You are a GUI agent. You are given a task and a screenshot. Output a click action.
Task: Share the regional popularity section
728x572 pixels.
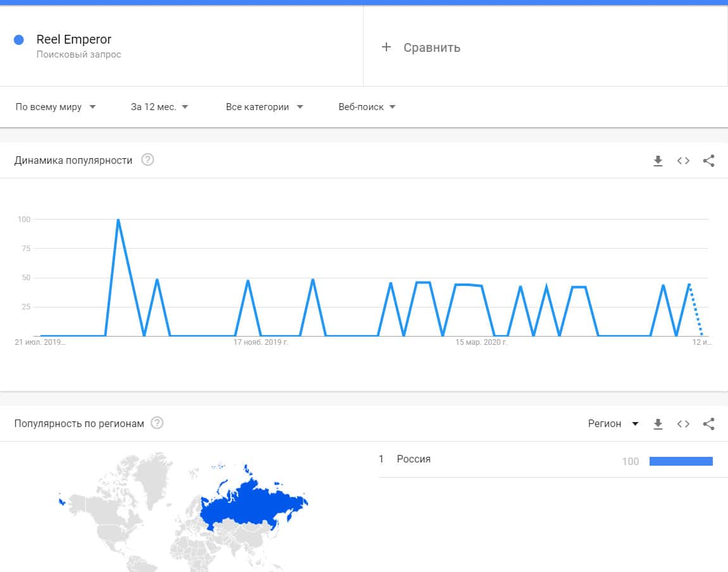[708, 424]
